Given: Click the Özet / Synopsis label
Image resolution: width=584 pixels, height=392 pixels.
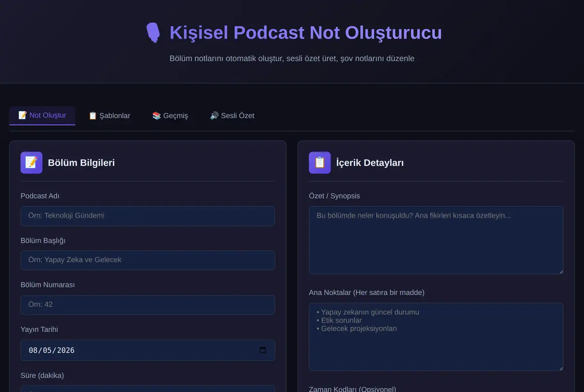Looking at the screenshot, I should [x=334, y=196].
